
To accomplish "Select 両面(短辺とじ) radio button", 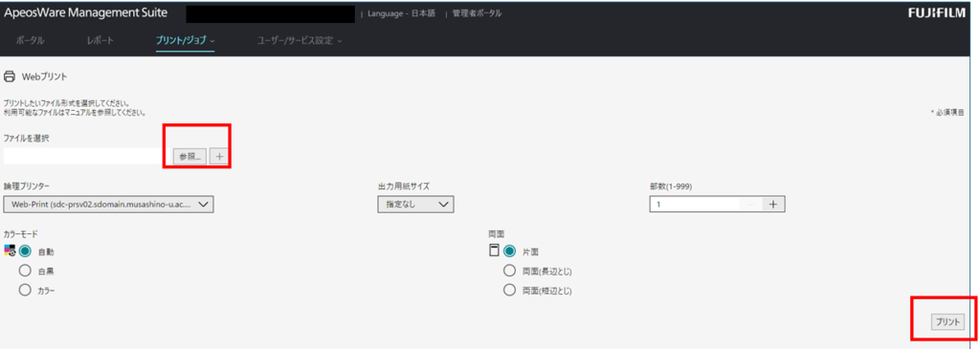I will click(x=509, y=290).
